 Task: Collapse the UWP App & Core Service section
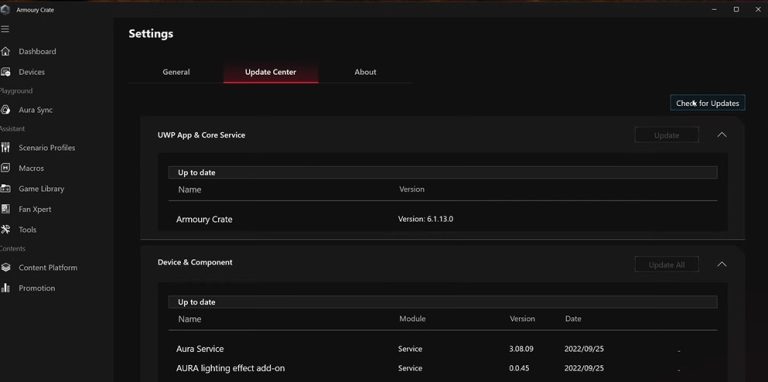(722, 135)
